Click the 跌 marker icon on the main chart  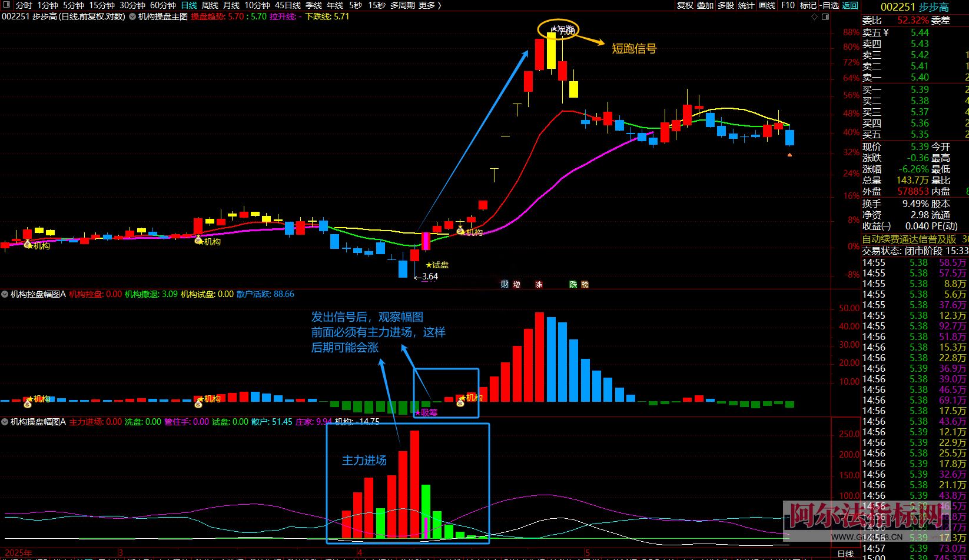coord(573,284)
